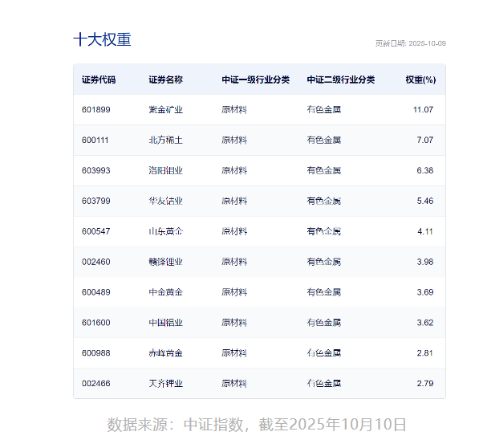This screenshot has width=483, height=448.
Task: Click weight value 11.07
Action: coord(424,110)
